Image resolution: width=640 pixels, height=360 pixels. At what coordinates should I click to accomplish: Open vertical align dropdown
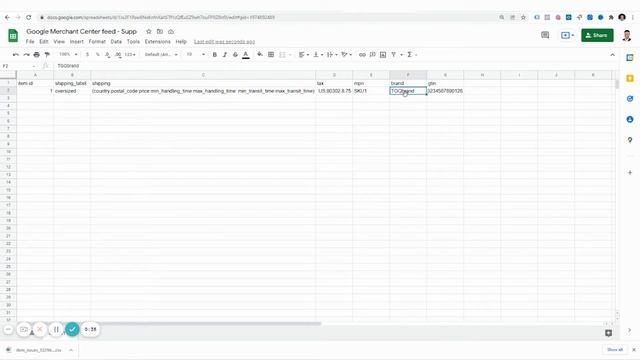click(318, 55)
